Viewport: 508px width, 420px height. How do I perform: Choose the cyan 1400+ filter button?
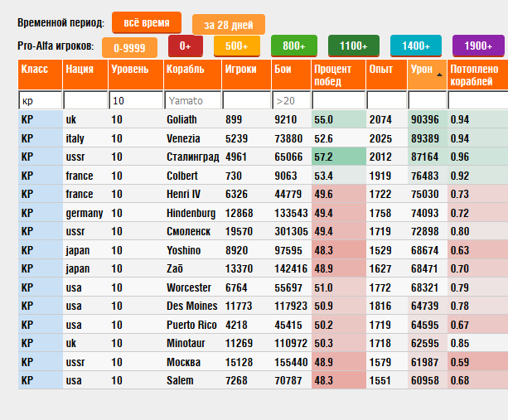tap(416, 46)
